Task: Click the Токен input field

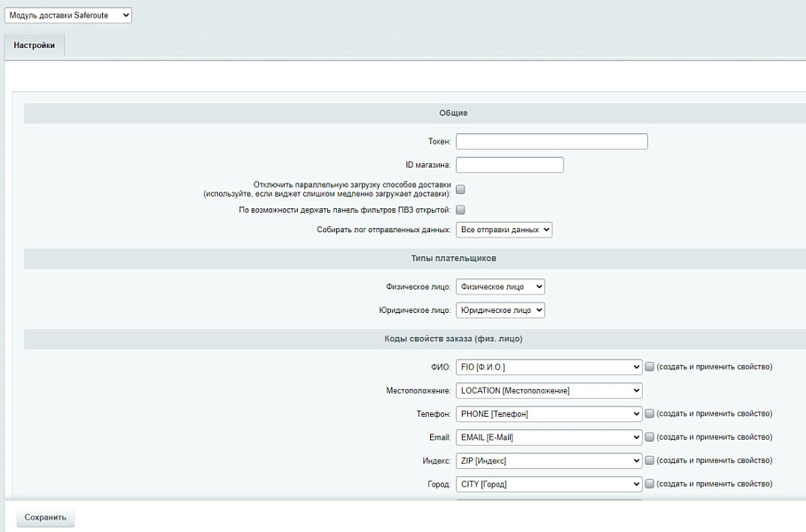Action: coord(552,142)
